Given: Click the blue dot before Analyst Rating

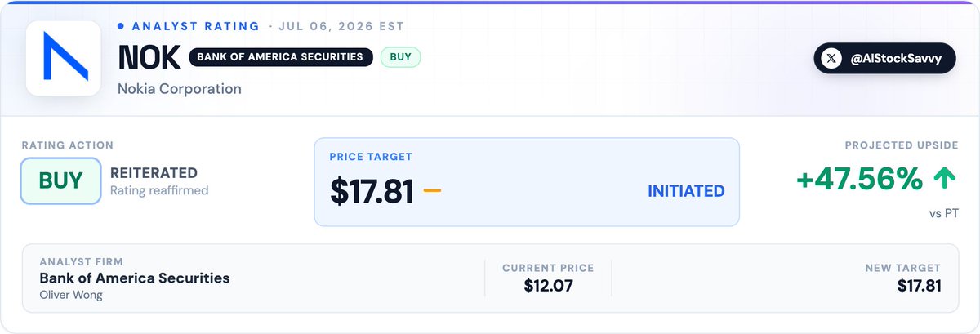Looking at the screenshot, I should click(x=121, y=26).
